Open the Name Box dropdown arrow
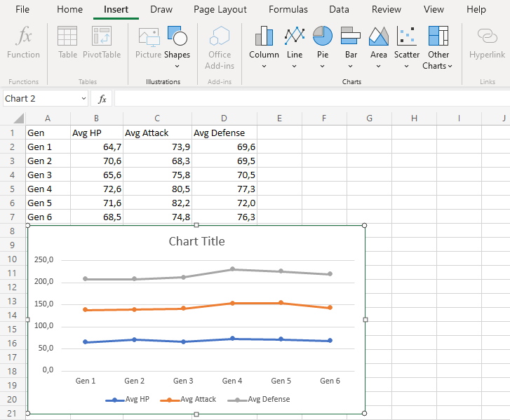 point(83,99)
